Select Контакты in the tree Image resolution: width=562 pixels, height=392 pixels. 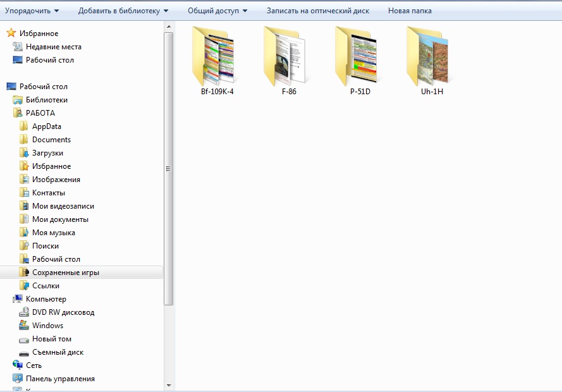click(x=49, y=192)
